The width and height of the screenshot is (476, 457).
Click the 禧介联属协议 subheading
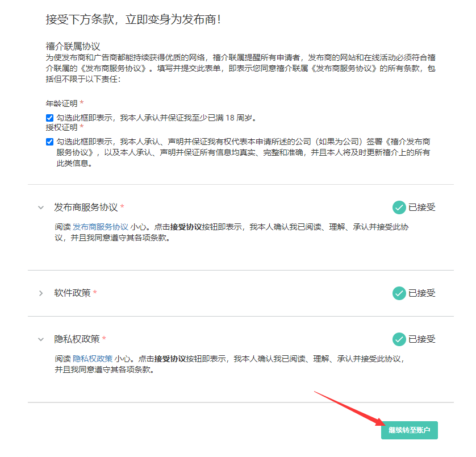tap(73, 46)
